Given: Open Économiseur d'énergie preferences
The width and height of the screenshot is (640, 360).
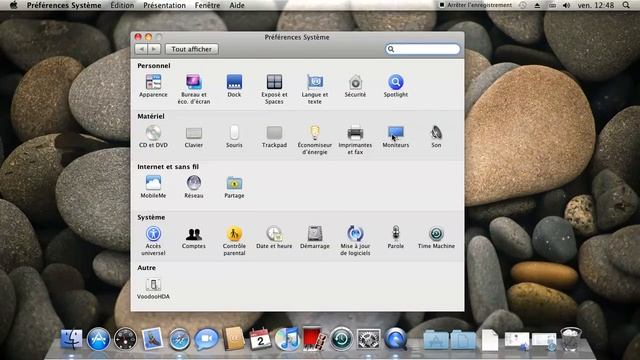Looking at the screenshot, I should point(315,140).
